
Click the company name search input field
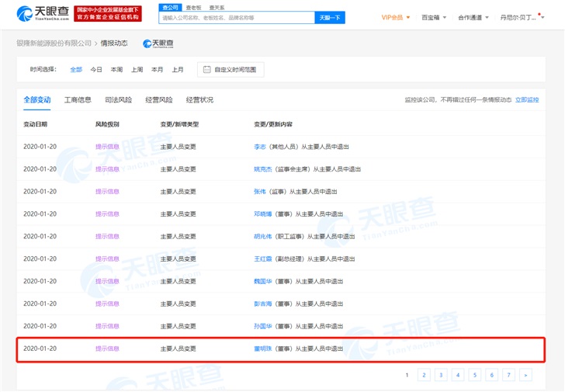coord(237,17)
